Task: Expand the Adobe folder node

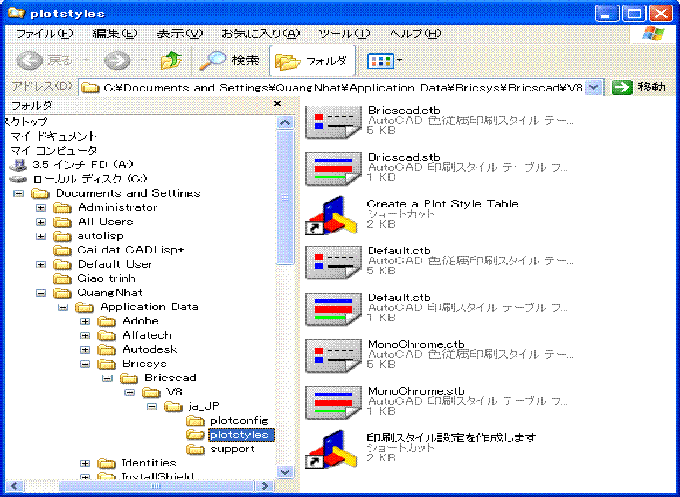Action: 85,321
